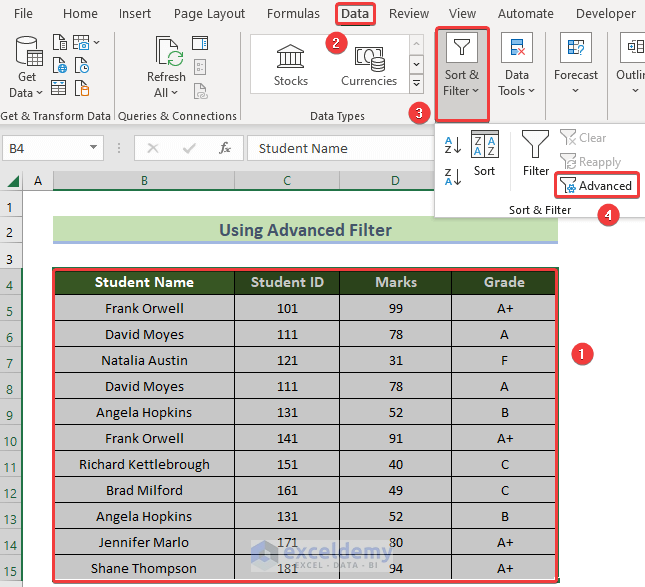The image size is (645, 587).
Task: Open the Page Layout tab
Action: point(209,14)
